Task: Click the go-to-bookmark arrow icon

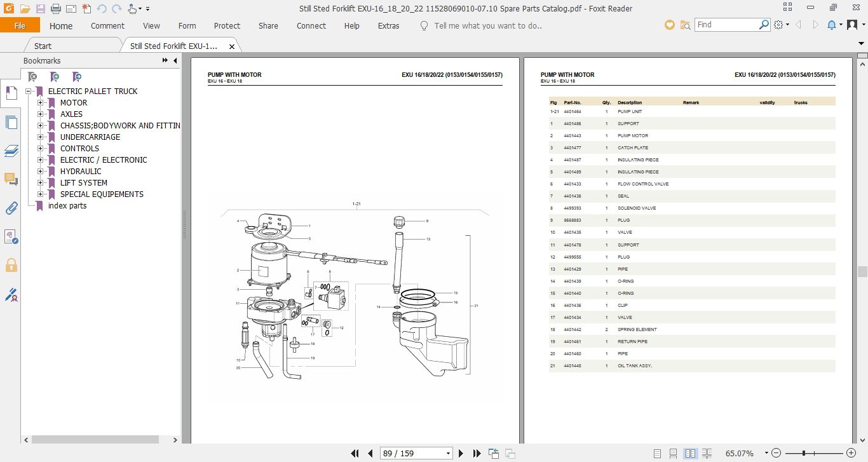Action: (76, 77)
